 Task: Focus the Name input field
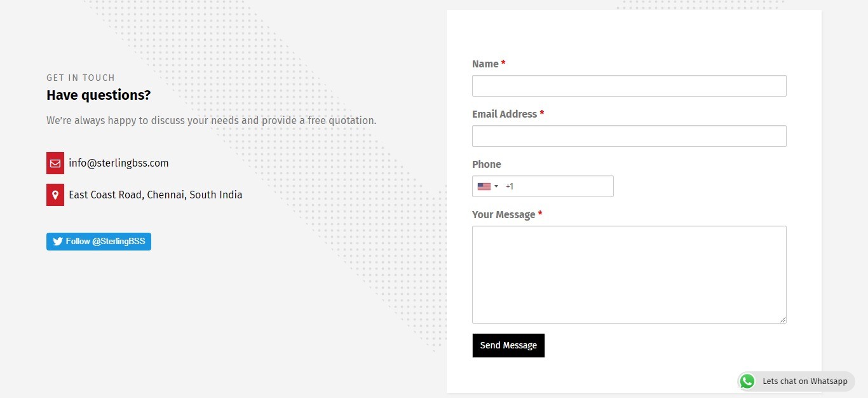click(x=629, y=86)
